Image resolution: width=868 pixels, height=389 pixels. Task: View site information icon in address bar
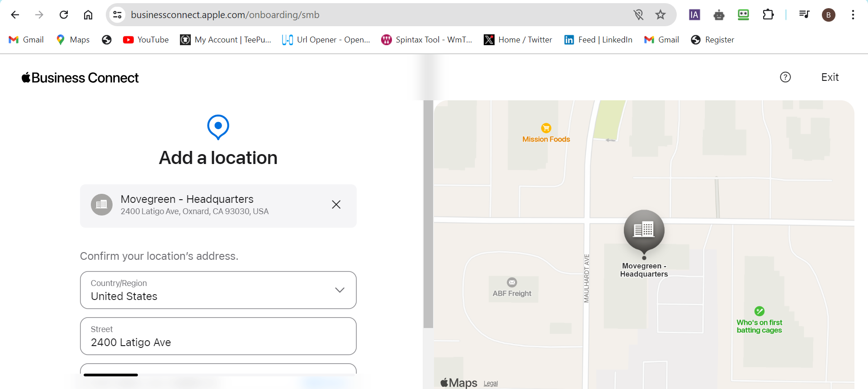(118, 15)
